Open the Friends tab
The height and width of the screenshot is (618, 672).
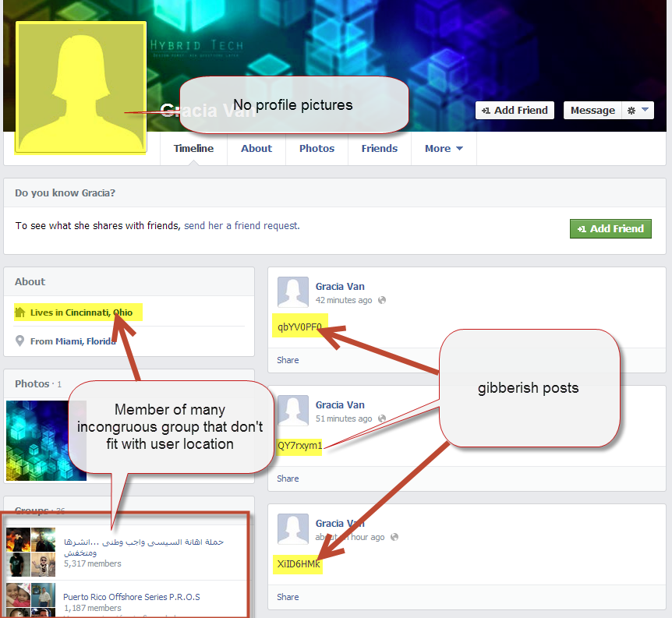click(379, 149)
